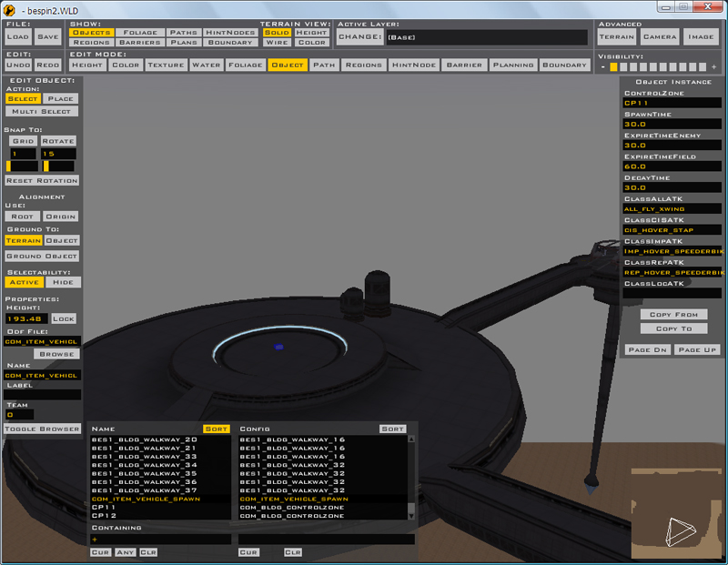Set terrain view to Wire
Viewport: 728px width, 565px height.
tap(278, 42)
